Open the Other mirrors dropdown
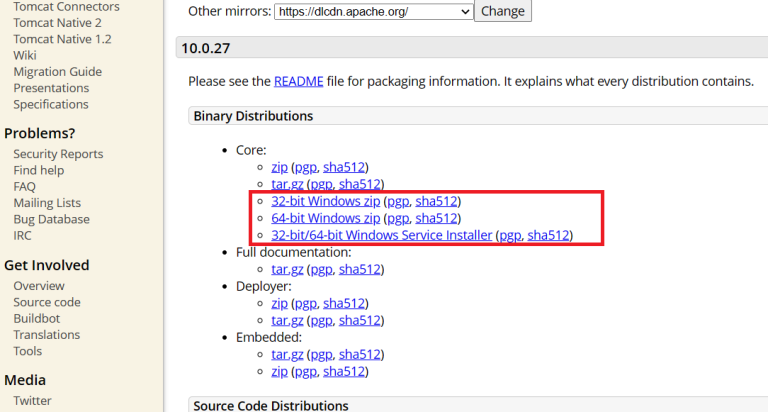The width and height of the screenshot is (768, 412). point(374,11)
